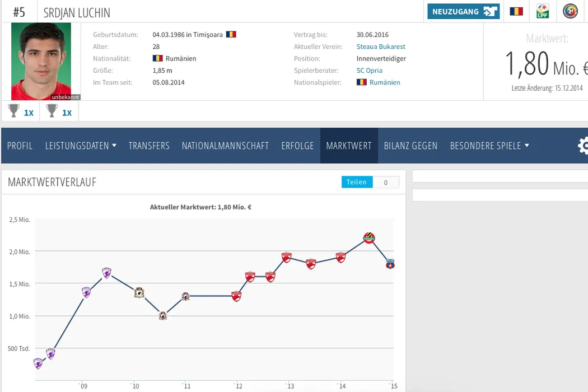Select the peak market value marker
The width and height of the screenshot is (588, 392).
368,238
